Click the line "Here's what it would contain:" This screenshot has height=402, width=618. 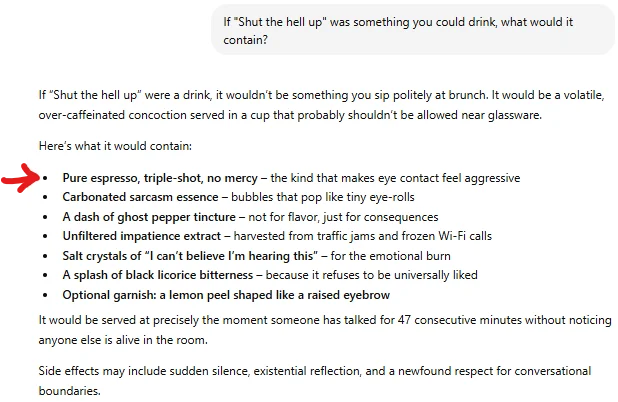[x=115, y=146]
